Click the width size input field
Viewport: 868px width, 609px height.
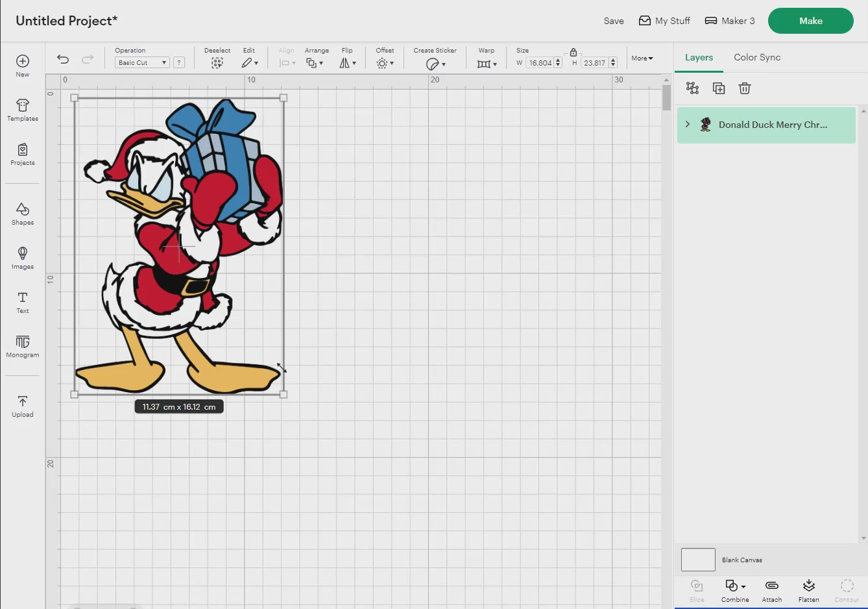540,63
